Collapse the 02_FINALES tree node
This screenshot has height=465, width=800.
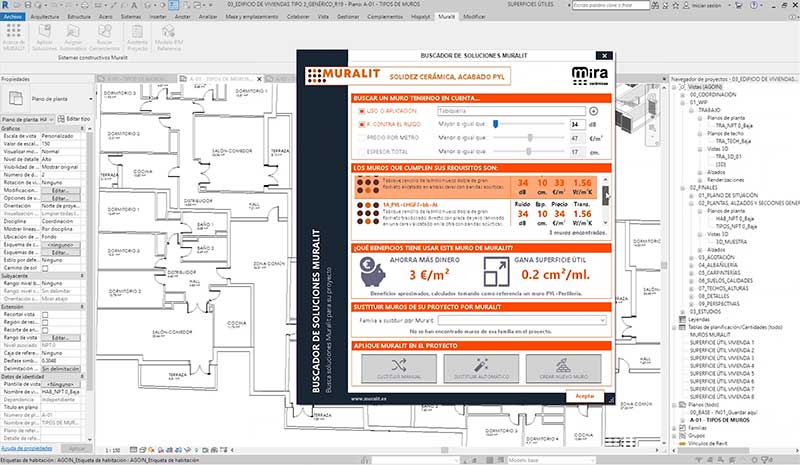pos(683,188)
